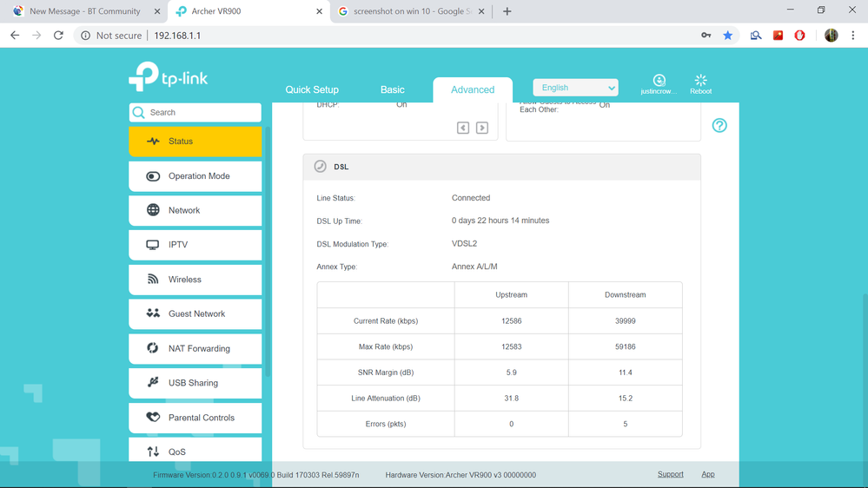This screenshot has height=488, width=868.
Task: Click the previous arrow in the DHCP panel
Action: tap(463, 129)
